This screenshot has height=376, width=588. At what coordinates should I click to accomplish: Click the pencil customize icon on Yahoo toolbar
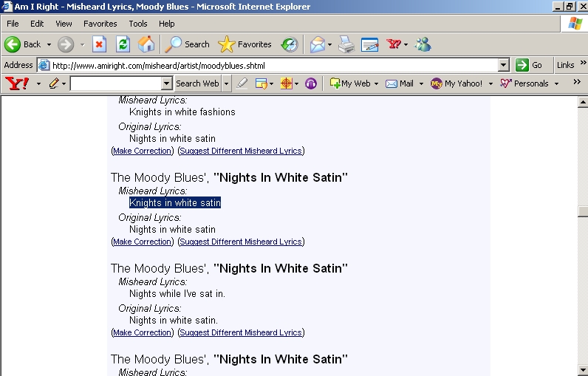54,83
